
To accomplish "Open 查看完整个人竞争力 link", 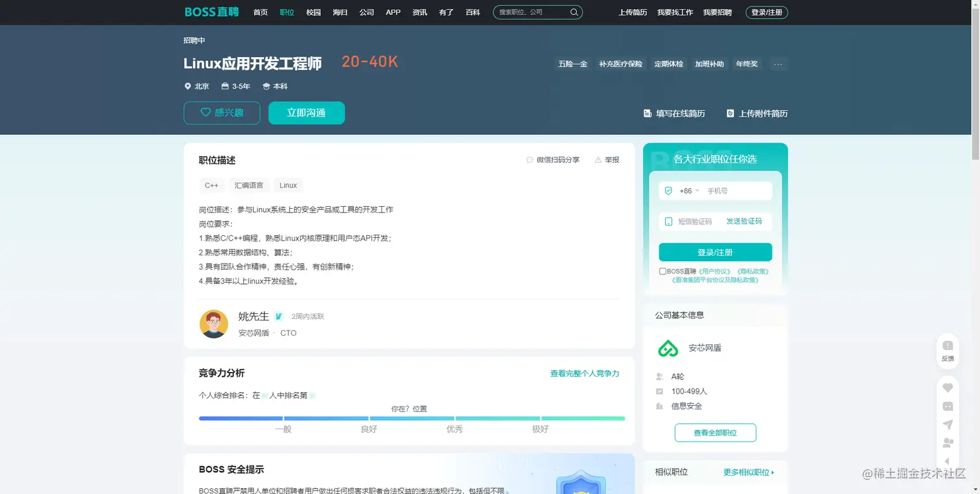I will click(585, 373).
